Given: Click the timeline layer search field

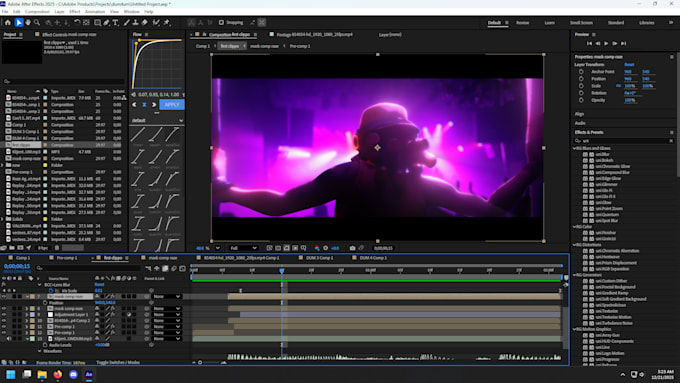Looking at the screenshot, I should (88, 268).
